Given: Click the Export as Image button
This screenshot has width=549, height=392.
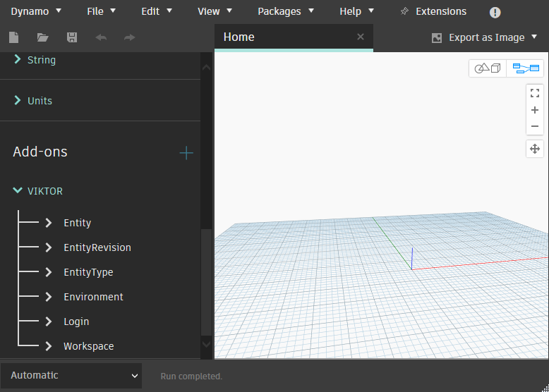Looking at the screenshot, I should tap(485, 37).
